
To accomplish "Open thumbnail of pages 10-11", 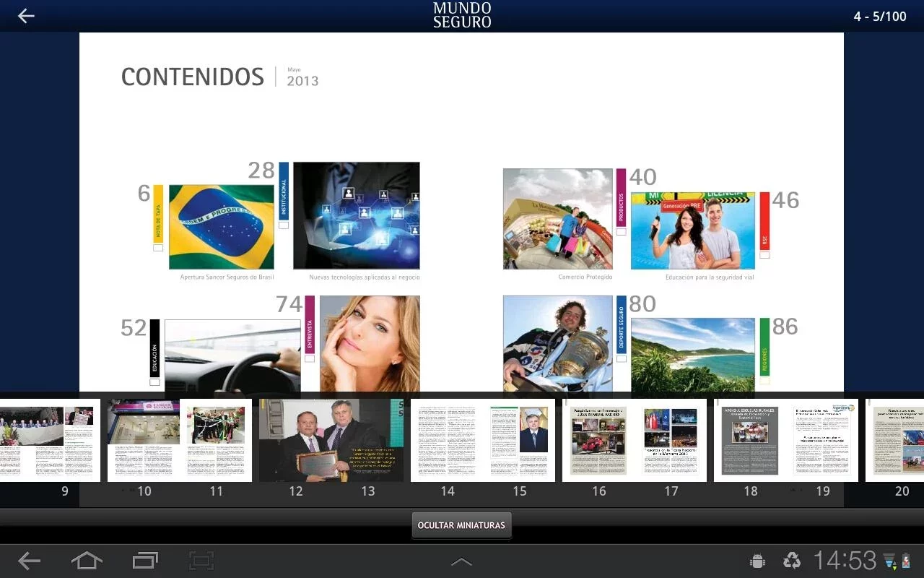I will point(180,440).
